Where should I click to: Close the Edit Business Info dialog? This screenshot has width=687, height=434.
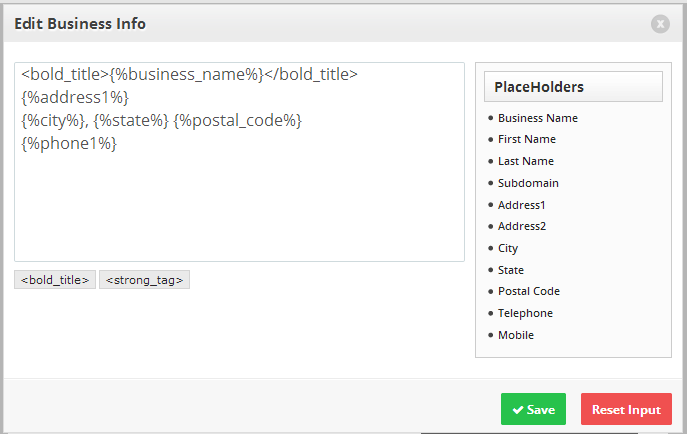(660, 24)
